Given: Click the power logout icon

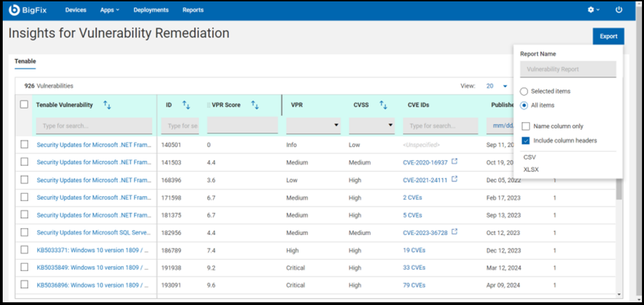Looking at the screenshot, I should click(x=619, y=10).
